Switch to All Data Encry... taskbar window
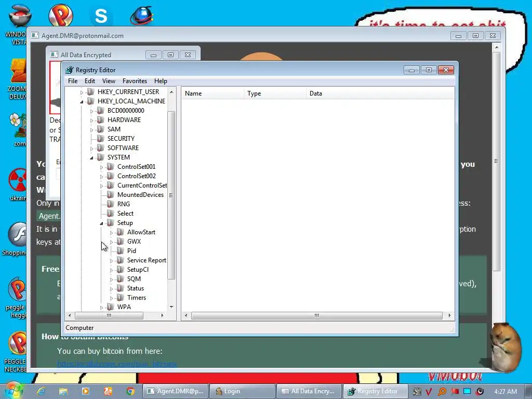 (309, 391)
